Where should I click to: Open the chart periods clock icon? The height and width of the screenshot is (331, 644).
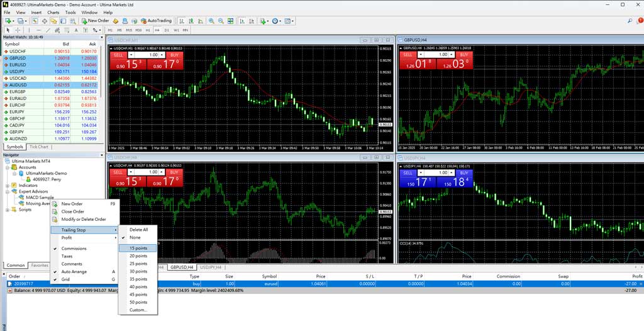274,21
